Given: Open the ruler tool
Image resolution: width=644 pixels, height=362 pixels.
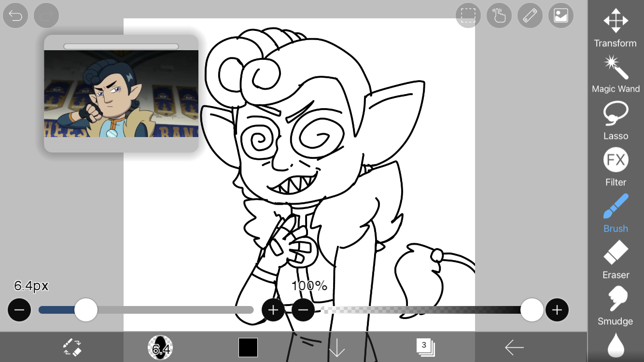Looking at the screenshot, I should pyautogui.click(x=530, y=16).
